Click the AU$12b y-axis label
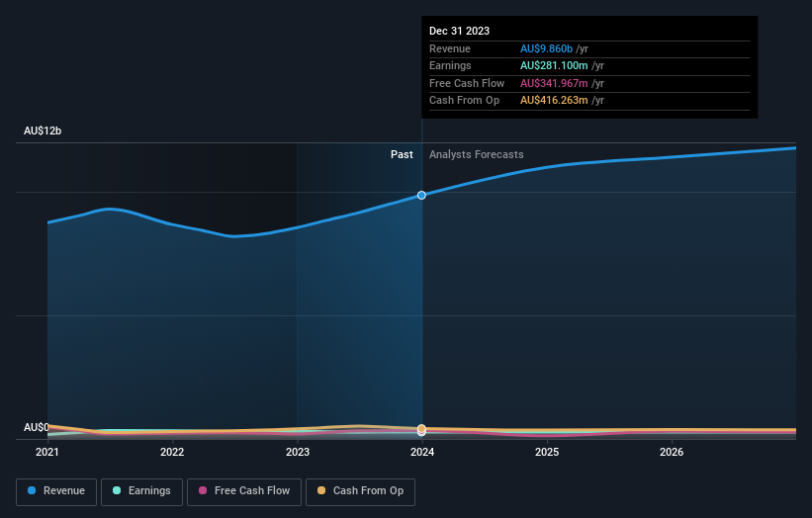 tap(43, 130)
